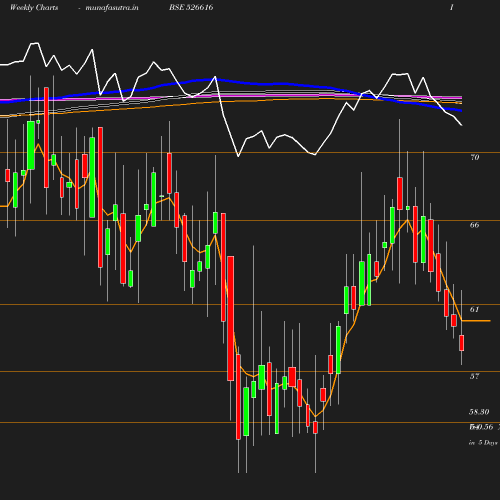Viewport: 500px width, 500px height.
Task: Click the price label '61'
Action: 475,310
